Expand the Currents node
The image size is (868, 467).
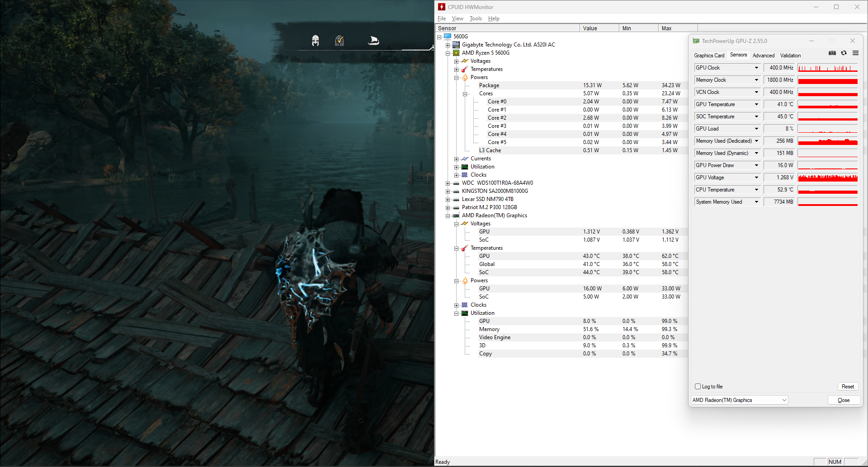tap(456, 159)
